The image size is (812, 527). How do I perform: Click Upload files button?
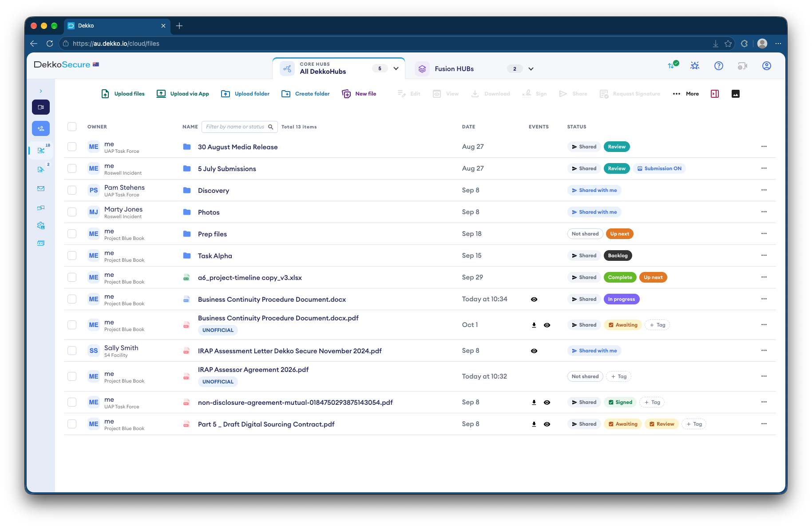(x=123, y=94)
